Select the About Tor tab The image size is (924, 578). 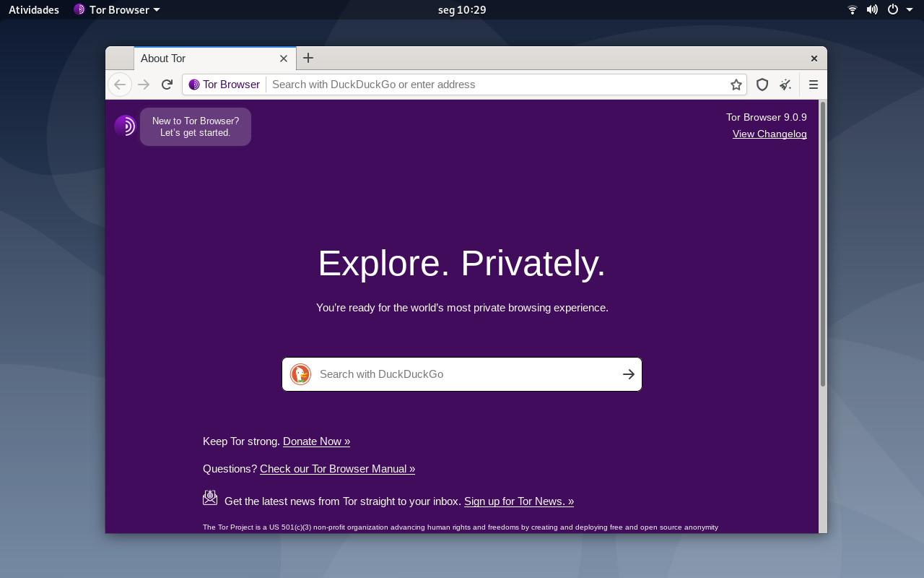[214, 59]
